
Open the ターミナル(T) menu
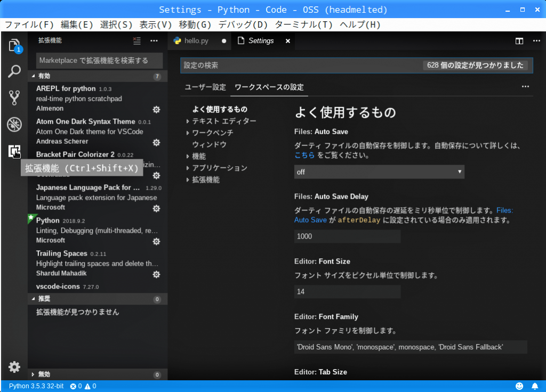pyautogui.click(x=303, y=24)
